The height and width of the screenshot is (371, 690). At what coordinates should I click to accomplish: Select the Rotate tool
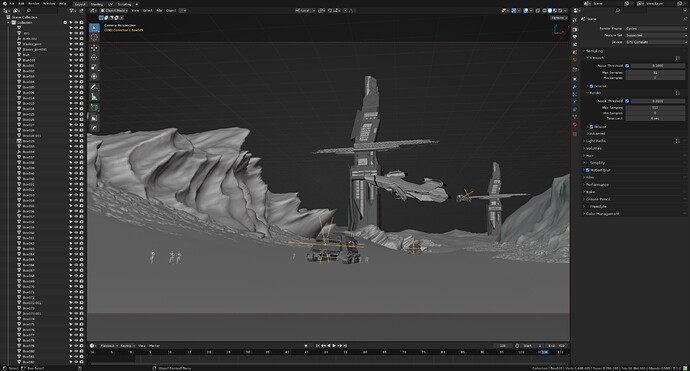(94, 58)
